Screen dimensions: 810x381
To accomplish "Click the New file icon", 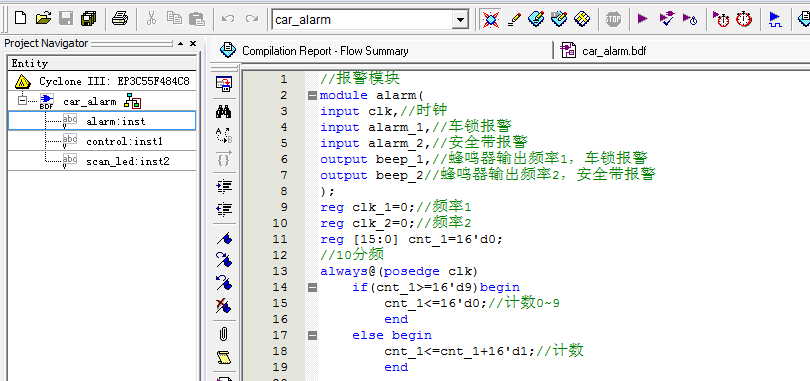I will pos(20,19).
